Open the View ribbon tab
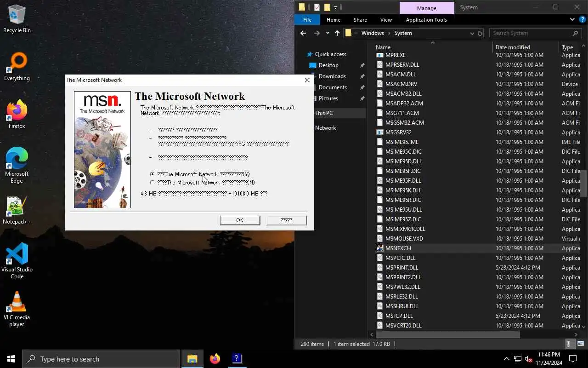Viewport: 588px width, 368px height. point(386,20)
